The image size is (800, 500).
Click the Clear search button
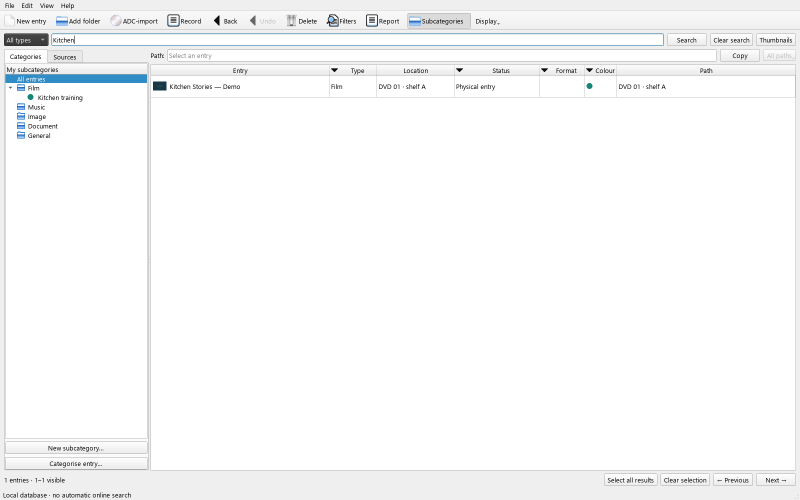click(x=731, y=40)
